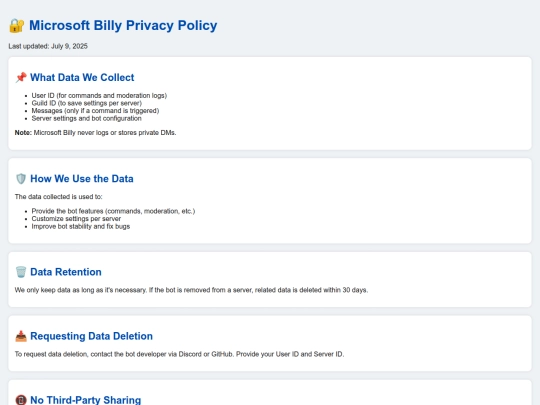The height and width of the screenshot is (405, 540).
Task: Click the How We Use the Data heading
Action: [82, 179]
